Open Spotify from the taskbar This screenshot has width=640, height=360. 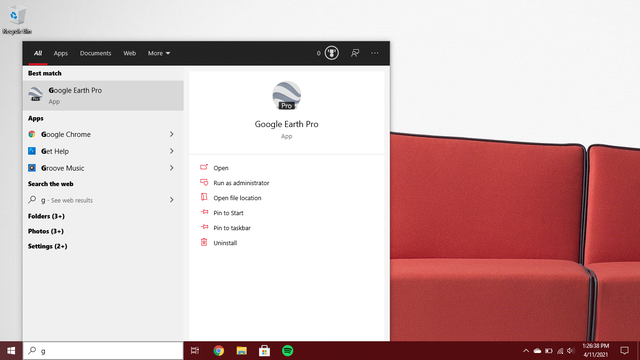[287, 351]
